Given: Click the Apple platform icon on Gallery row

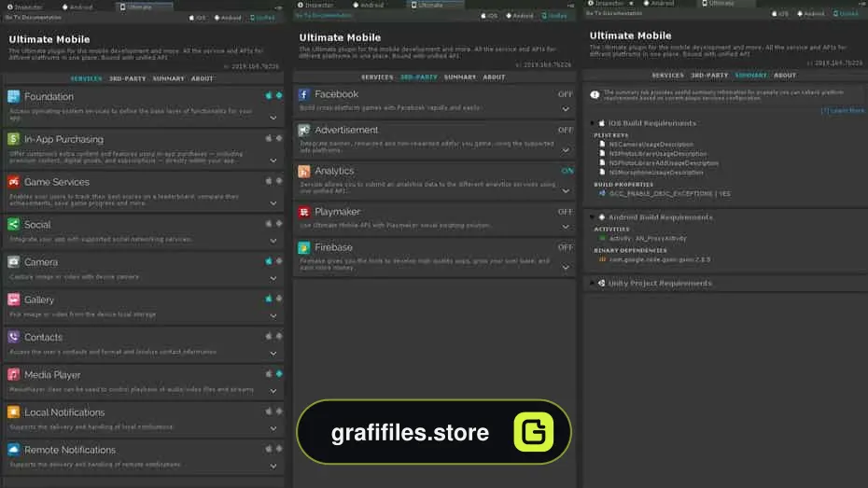Looking at the screenshot, I should 269,299.
